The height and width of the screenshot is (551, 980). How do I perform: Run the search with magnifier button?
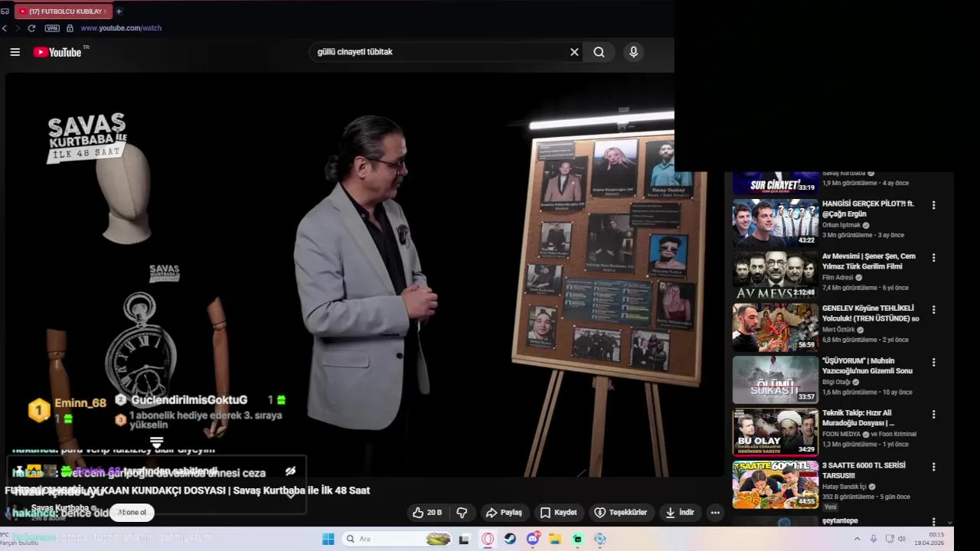point(599,52)
